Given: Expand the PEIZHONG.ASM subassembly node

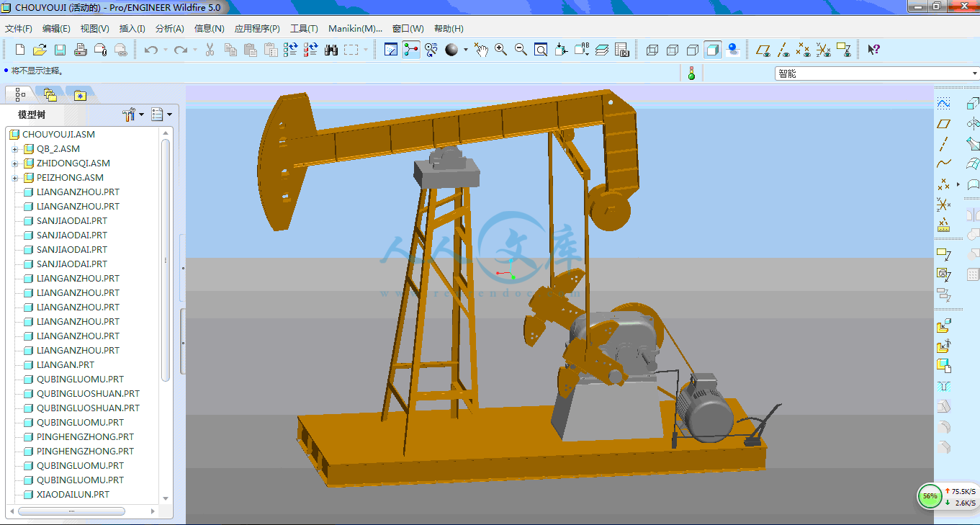Looking at the screenshot, I should (x=14, y=178).
